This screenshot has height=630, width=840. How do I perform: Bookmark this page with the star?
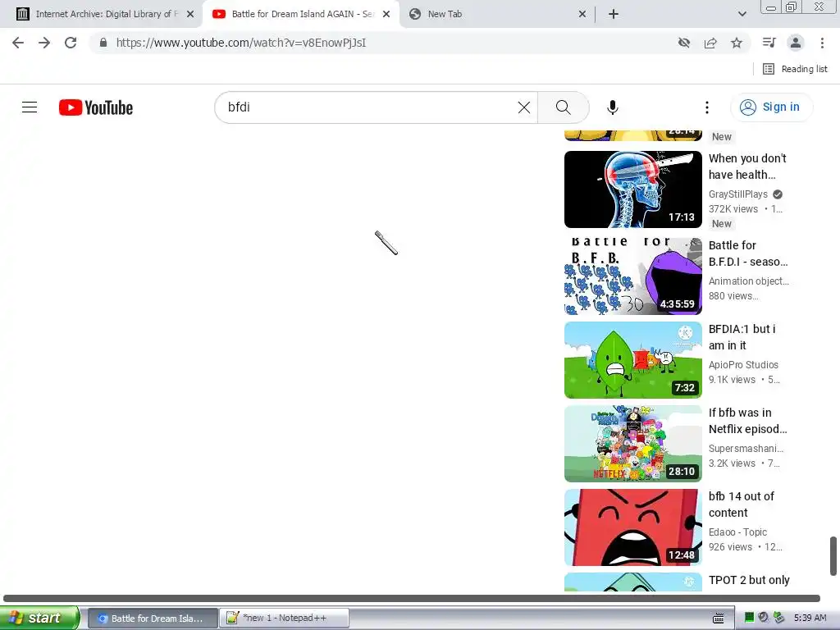[x=737, y=43]
